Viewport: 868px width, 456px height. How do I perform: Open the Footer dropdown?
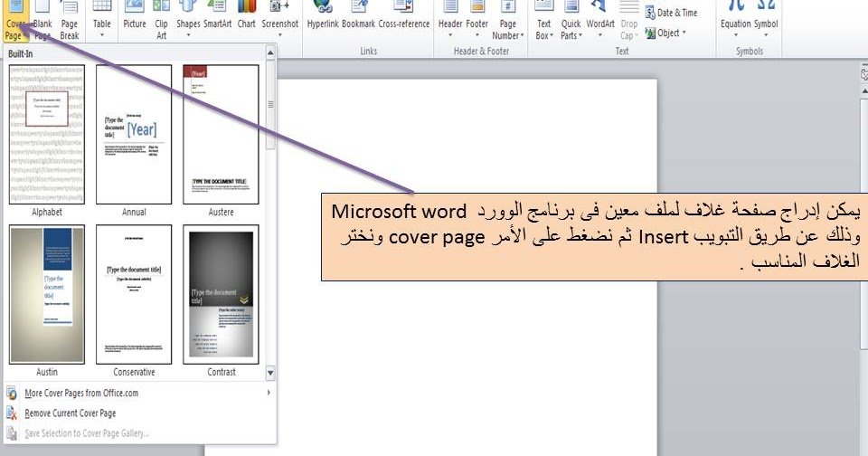[x=477, y=21]
